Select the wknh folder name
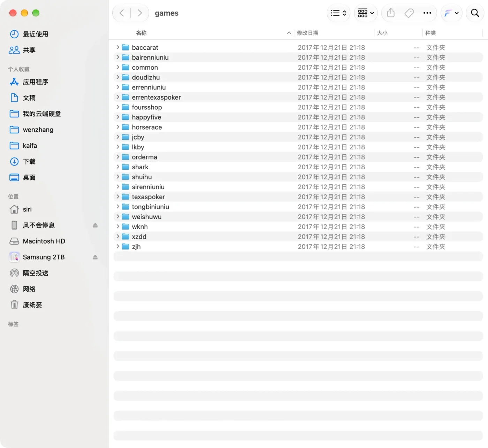488x448 pixels. pyautogui.click(x=140, y=227)
